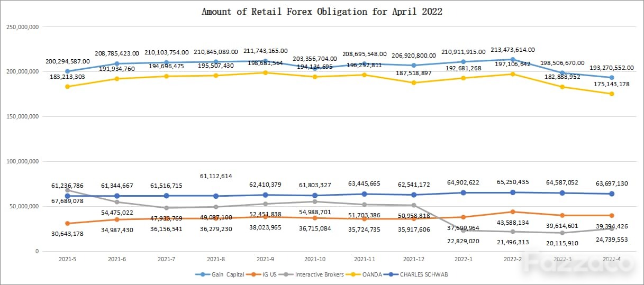644x285 pixels.
Task: Select data label 24,739,553
Action: (612, 240)
